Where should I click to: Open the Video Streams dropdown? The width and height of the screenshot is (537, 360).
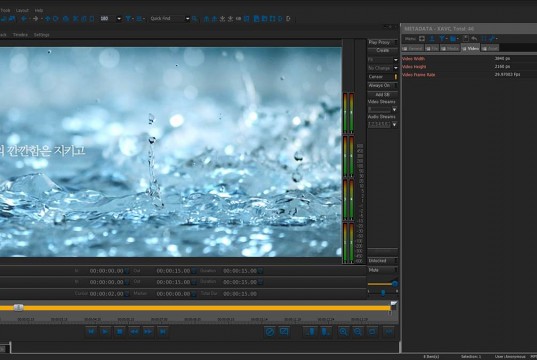[394, 110]
